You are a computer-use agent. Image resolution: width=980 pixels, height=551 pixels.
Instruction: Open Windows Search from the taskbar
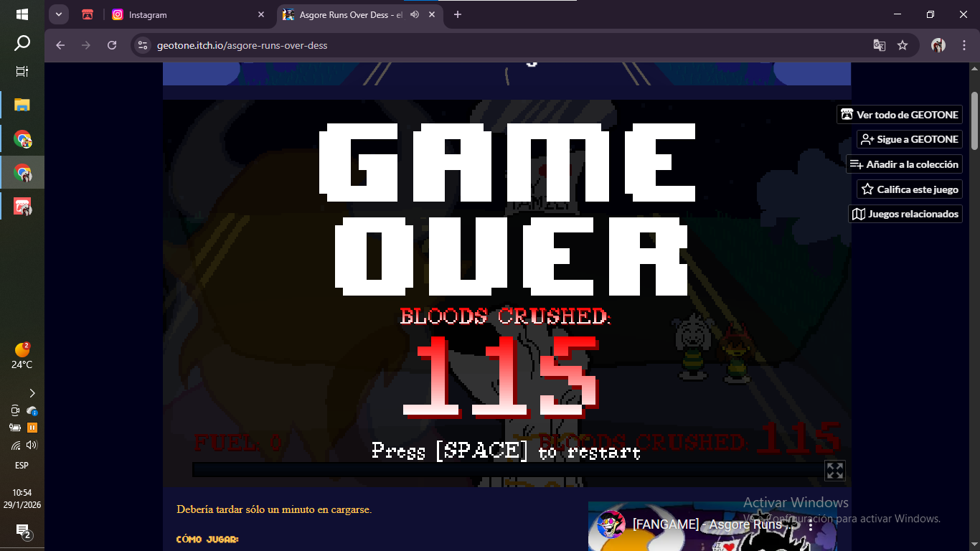tap(22, 43)
